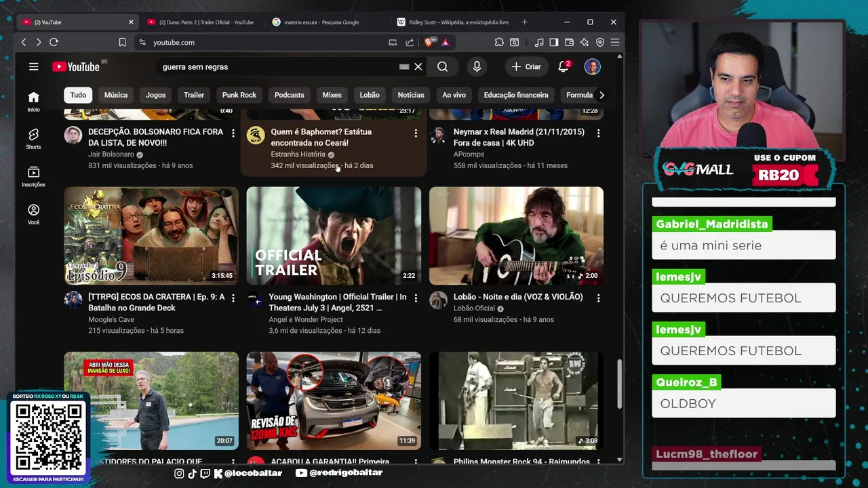This screenshot has width=868, height=488.
Task: Open the YouTube hamburger guide menu
Action: point(33,66)
